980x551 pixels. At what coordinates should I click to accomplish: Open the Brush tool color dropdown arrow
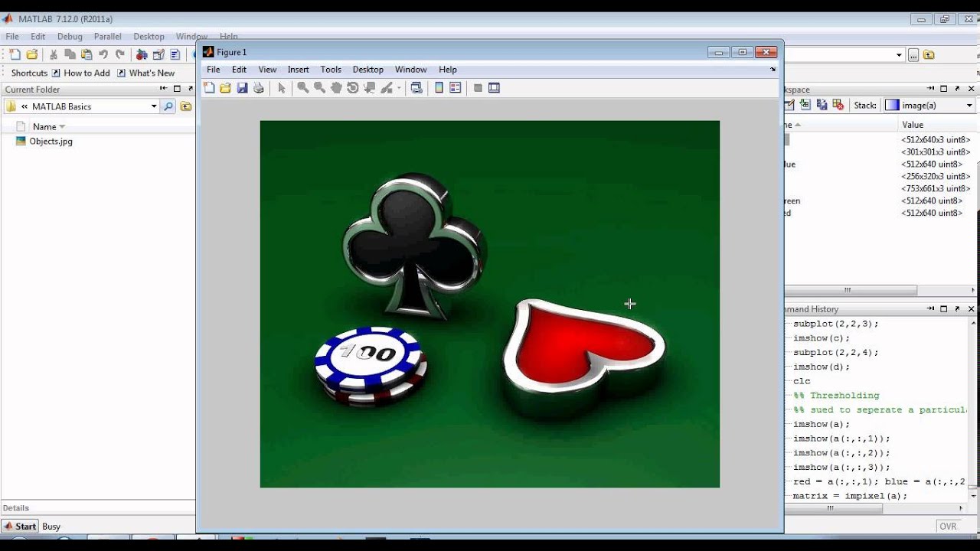pos(399,88)
